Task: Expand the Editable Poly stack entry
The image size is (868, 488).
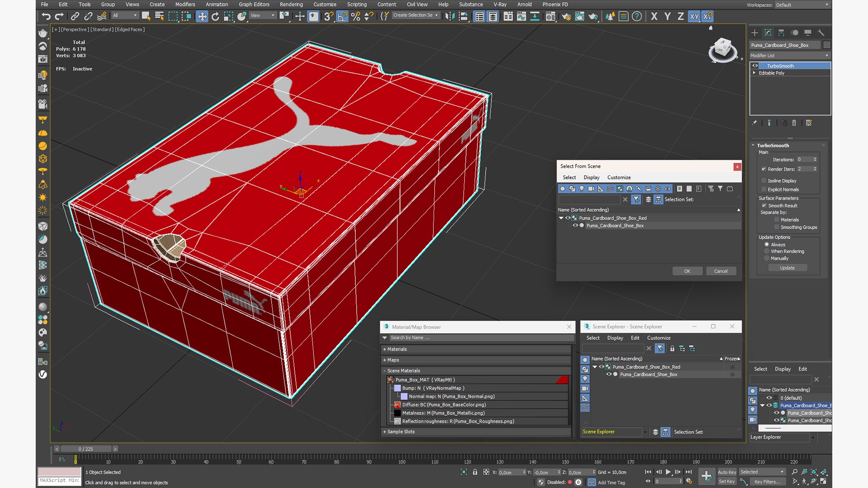Action: point(754,73)
